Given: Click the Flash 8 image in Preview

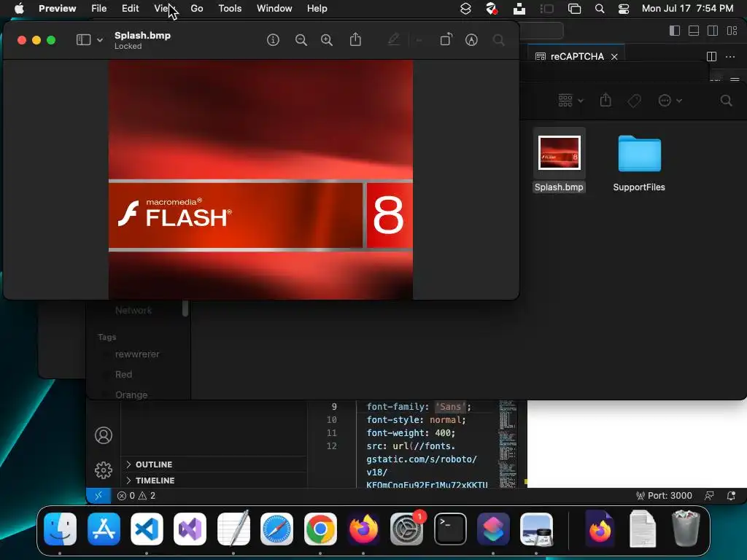Looking at the screenshot, I should (x=260, y=179).
